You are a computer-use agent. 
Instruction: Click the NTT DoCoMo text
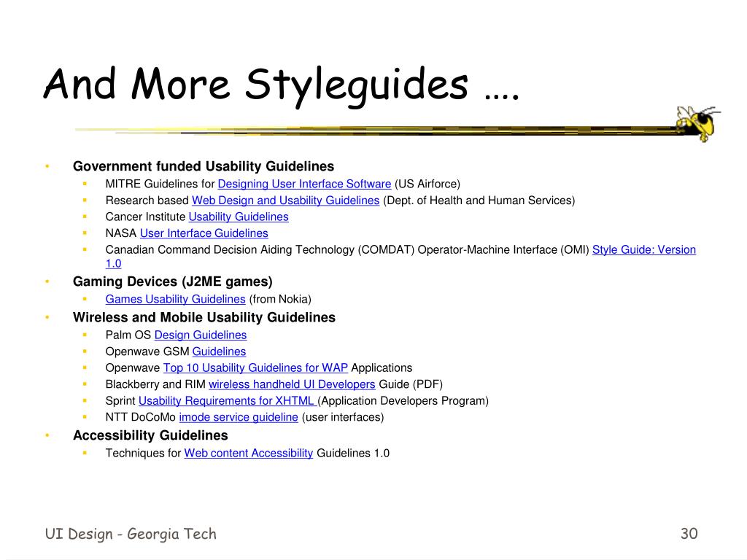pyautogui.click(x=141, y=417)
